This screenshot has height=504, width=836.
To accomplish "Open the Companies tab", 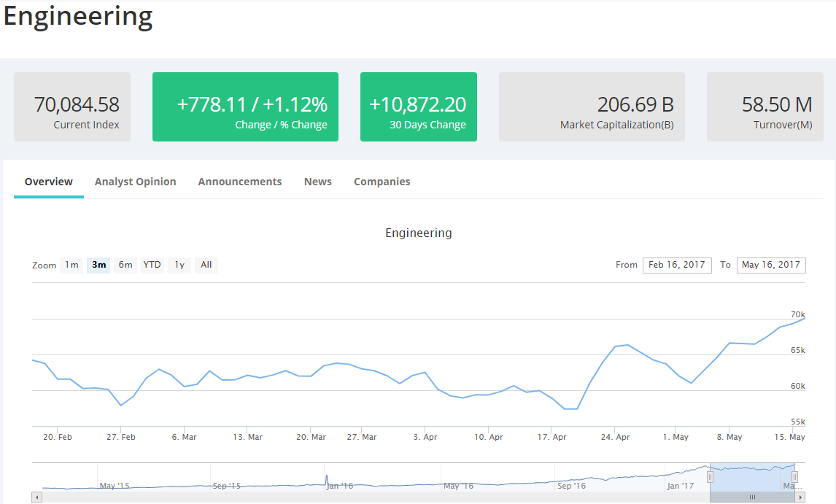I will coord(382,181).
